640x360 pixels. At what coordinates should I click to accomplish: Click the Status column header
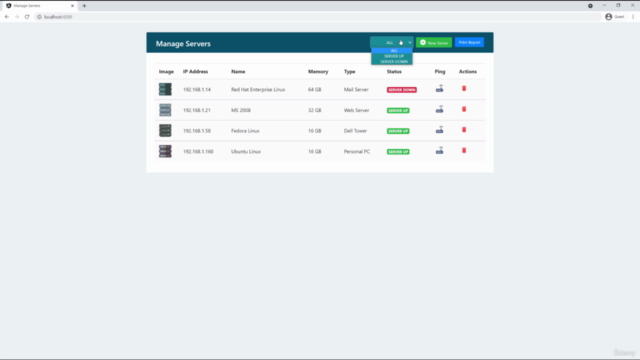tap(394, 71)
